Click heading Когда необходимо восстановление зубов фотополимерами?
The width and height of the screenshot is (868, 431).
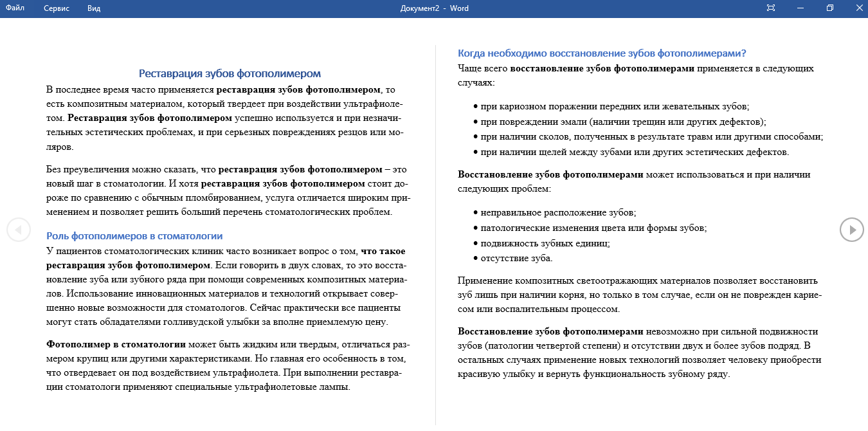pyautogui.click(x=602, y=53)
